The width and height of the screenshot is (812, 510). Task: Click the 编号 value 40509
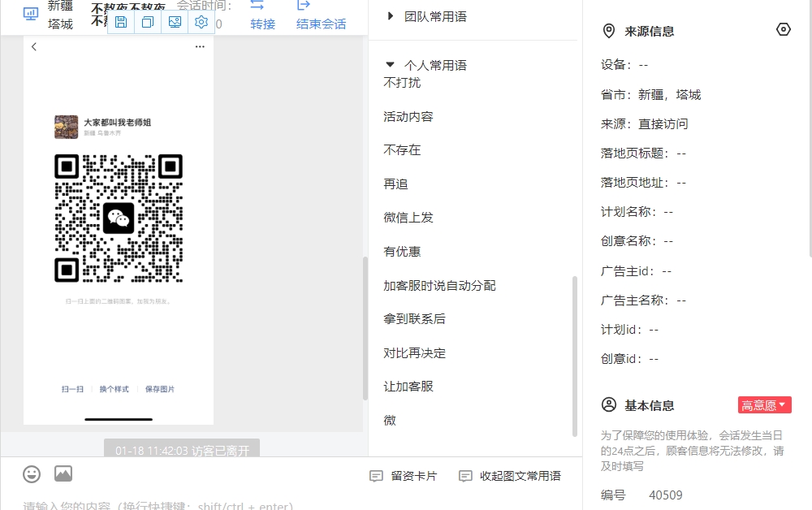[666, 495]
